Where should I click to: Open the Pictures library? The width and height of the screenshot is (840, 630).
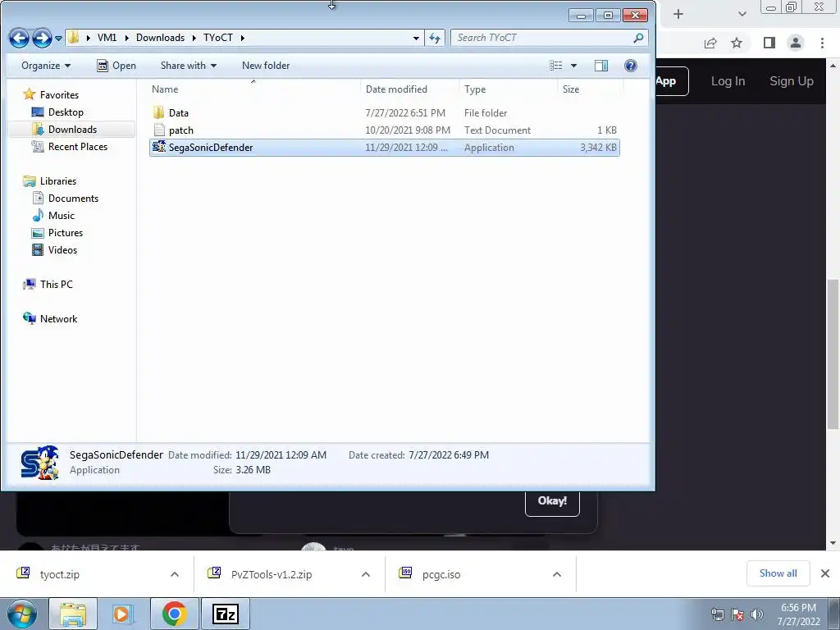[x=66, y=232]
